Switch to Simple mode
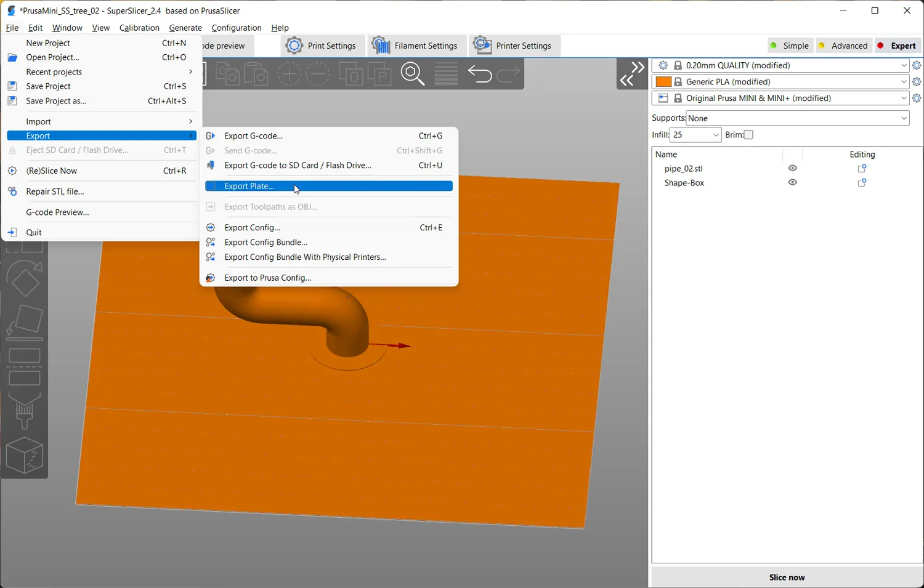 [x=790, y=46]
